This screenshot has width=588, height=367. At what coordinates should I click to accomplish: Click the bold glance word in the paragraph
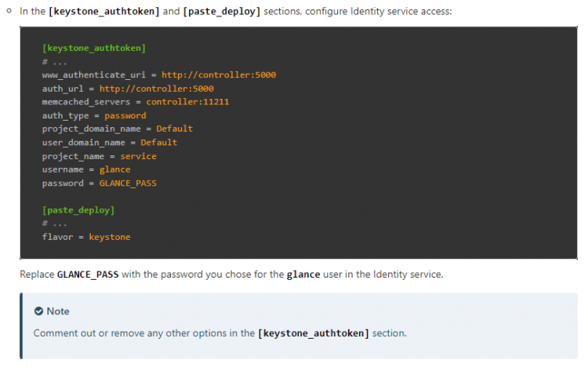click(x=303, y=274)
